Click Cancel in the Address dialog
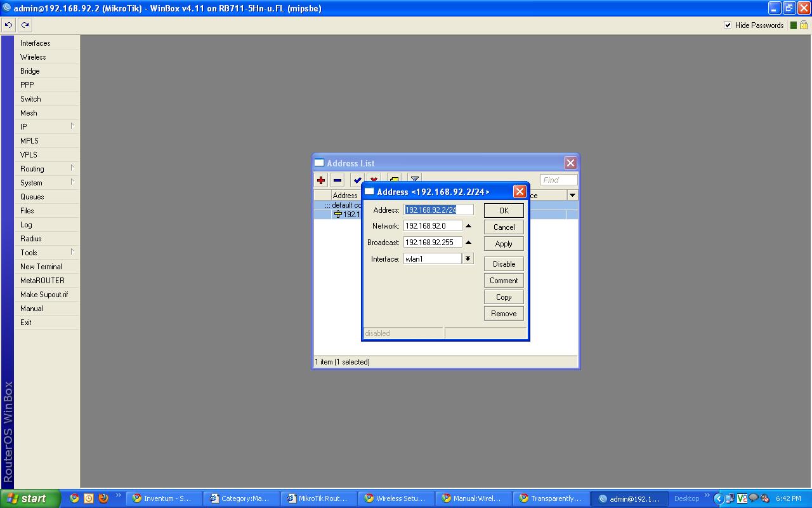Image resolution: width=812 pixels, height=508 pixels. [504, 227]
